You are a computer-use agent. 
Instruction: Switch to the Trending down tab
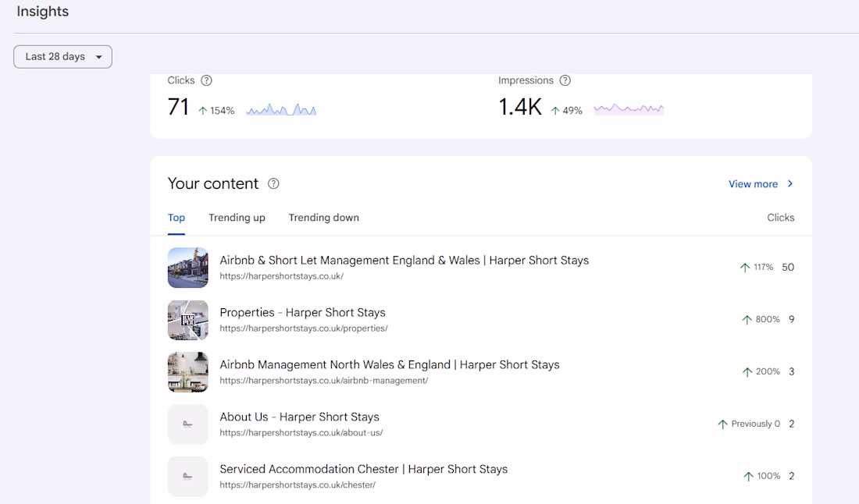click(324, 218)
